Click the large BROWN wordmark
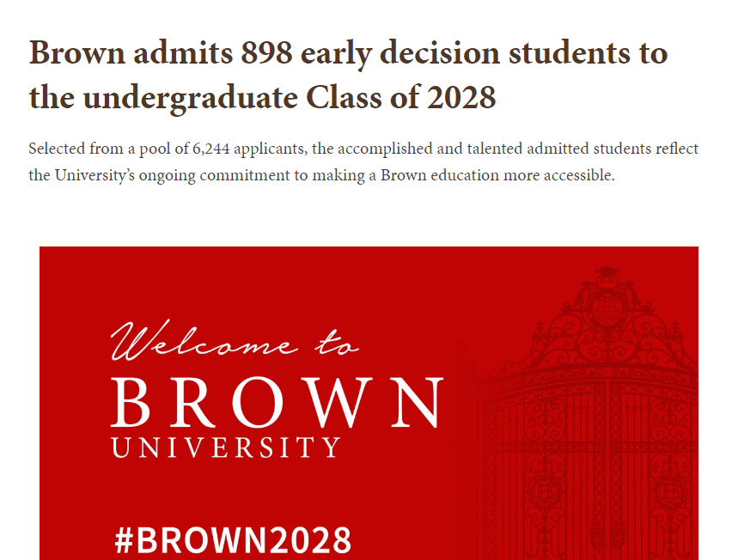The width and height of the screenshot is (738, 560). pos(278,403)
